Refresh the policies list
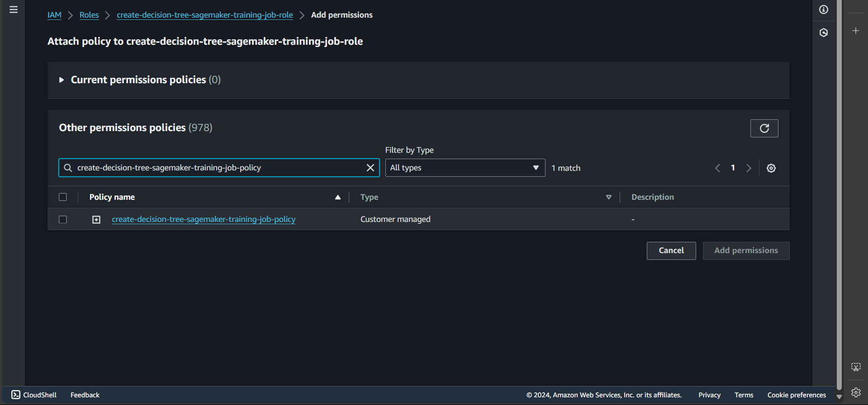 [x=764, y=128]
